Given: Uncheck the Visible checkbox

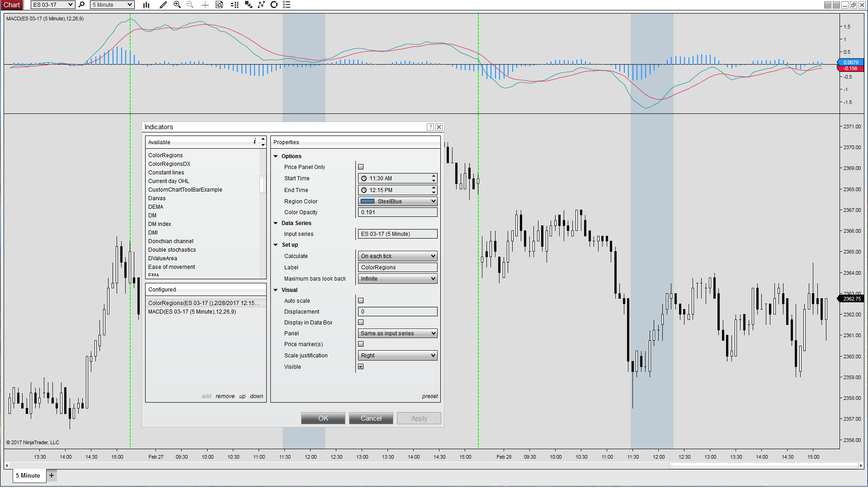Looking at the screenshot, I should pyautogui.click(x=361, y=366).
